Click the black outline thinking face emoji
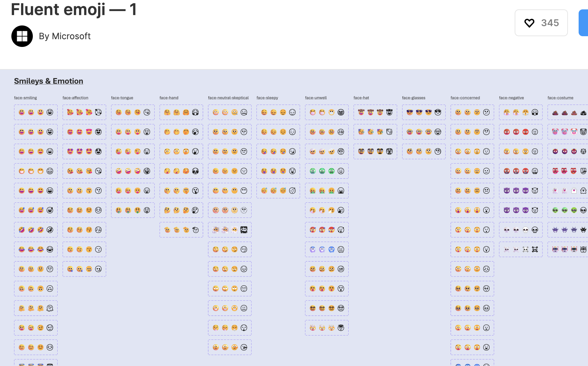The width and height of the screenshot is (588, 366). click(196, 210)
